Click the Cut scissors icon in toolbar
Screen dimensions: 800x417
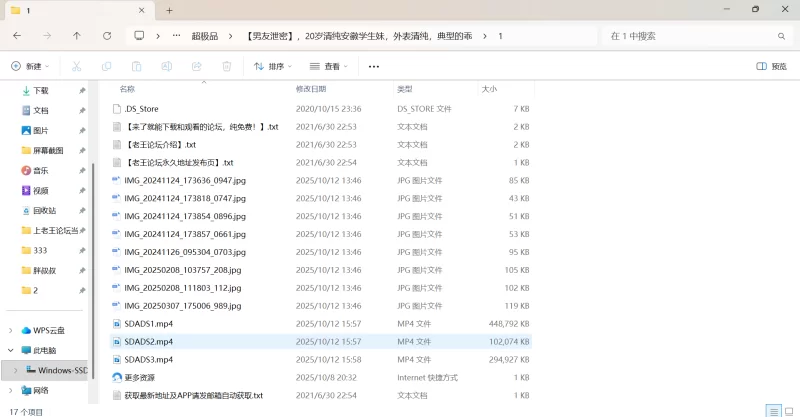(x=76, y=66)
